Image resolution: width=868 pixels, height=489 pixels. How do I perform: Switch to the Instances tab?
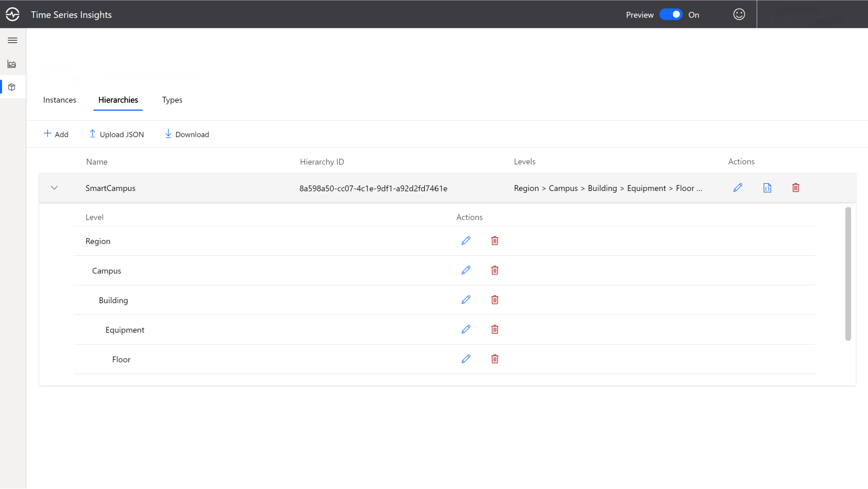pos(60,100)
